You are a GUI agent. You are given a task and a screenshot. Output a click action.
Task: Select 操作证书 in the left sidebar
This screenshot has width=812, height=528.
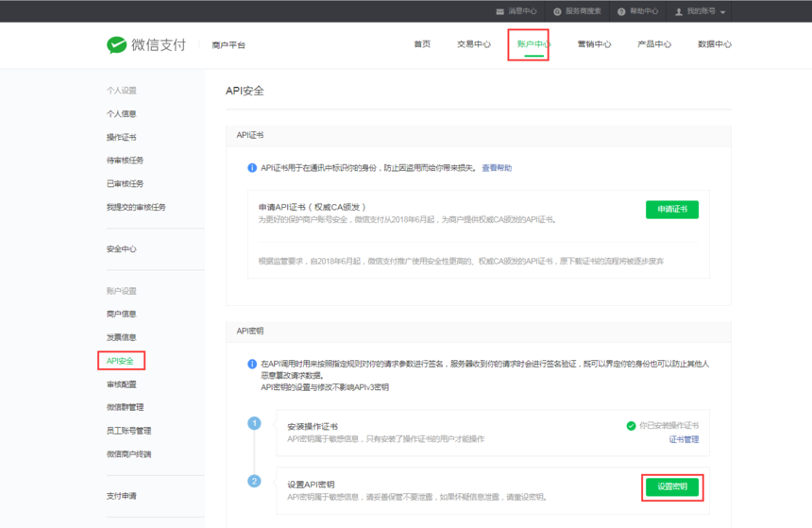[121, 137]
